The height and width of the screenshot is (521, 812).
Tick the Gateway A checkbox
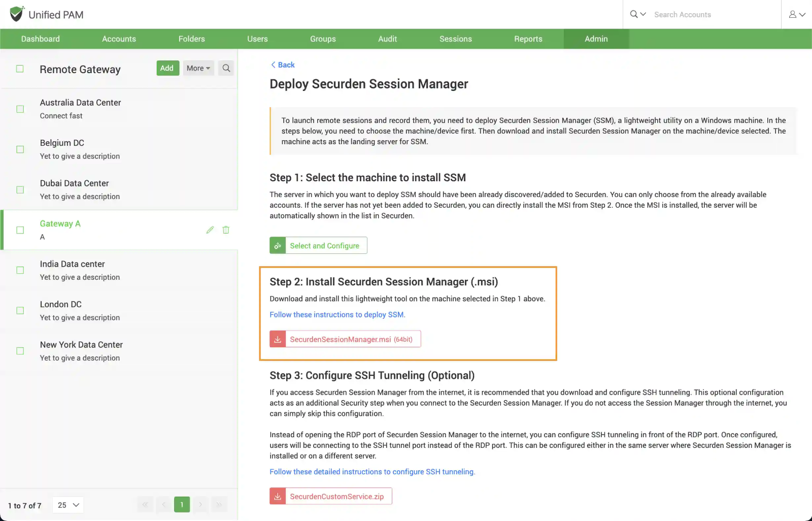point(20,230)
